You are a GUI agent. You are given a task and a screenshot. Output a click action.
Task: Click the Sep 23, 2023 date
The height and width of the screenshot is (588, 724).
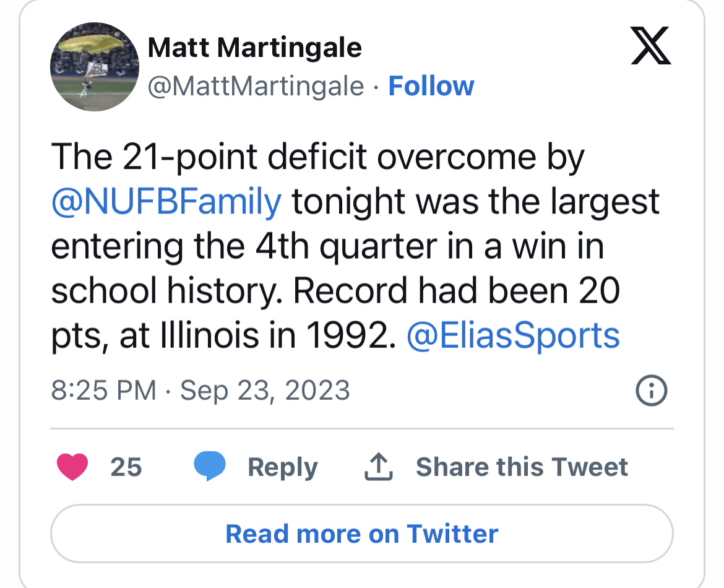click(265, 391)
